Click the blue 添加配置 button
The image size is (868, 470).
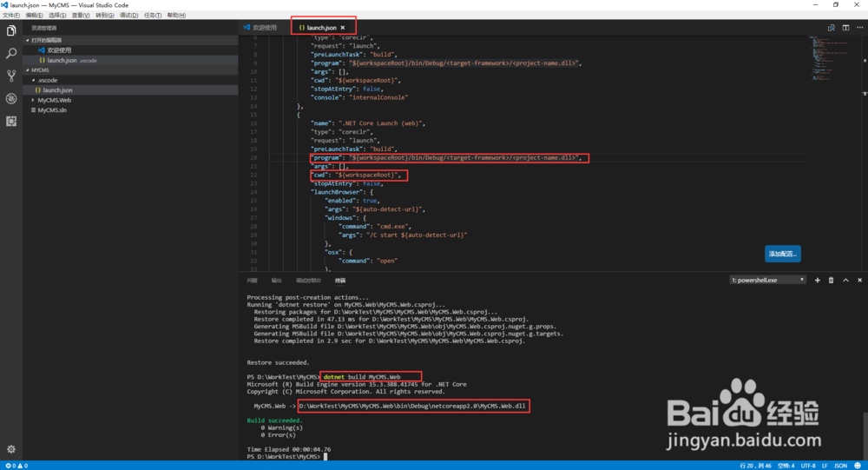pos(783,254)
